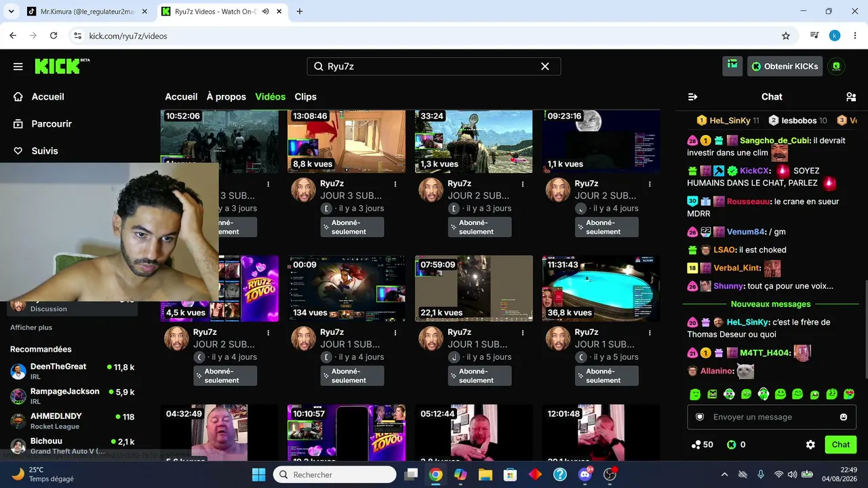868x488 pixels.
Task: Open options menu for the 1,1 k vues video
Action: click(650, 184)
